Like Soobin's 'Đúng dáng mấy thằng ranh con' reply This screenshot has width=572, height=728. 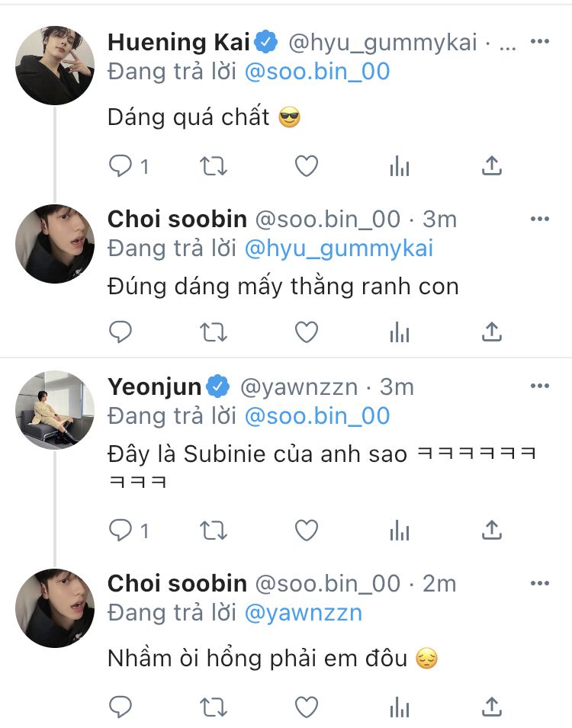point(306,332)
